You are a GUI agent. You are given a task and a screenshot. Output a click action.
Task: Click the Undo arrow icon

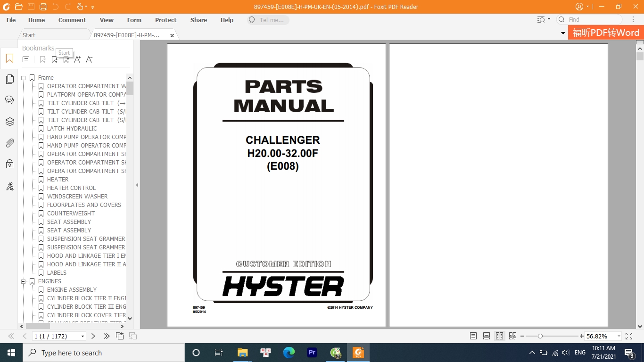(56, 7)
